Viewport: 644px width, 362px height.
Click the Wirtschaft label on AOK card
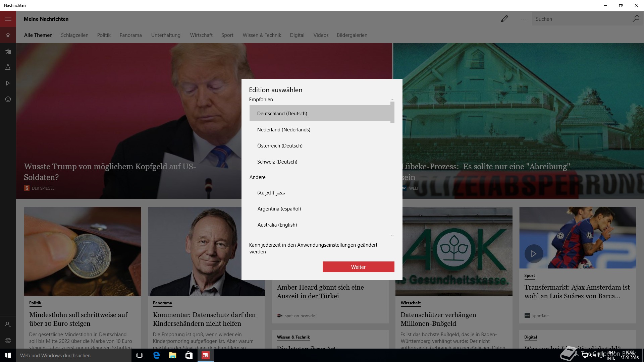411,303
